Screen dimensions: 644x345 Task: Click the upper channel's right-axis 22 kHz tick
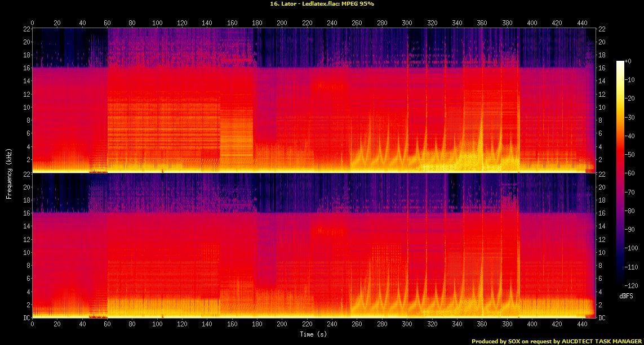click(602, 29)
